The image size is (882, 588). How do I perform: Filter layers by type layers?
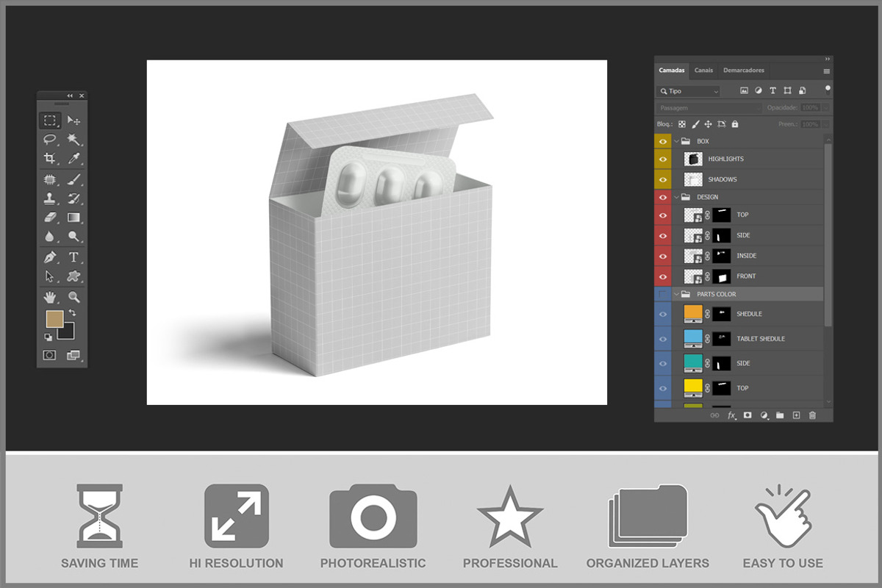(x=772, y=91)
